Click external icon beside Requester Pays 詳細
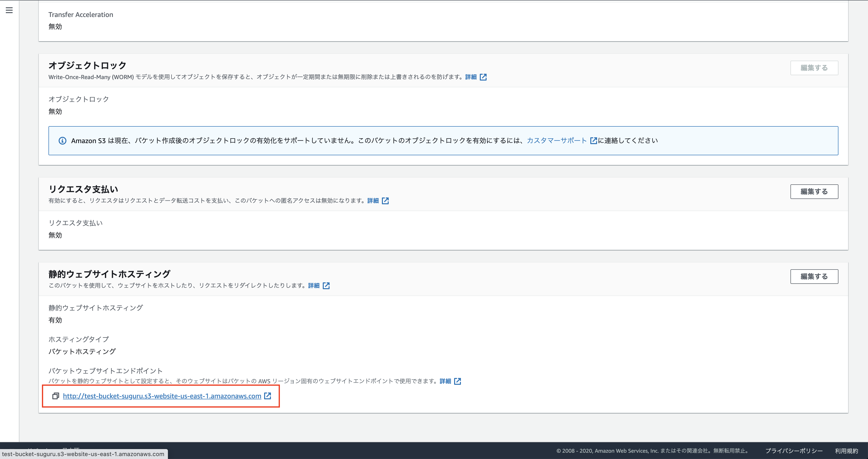The width and height of the screenshot is (868, 459). pyautogui.click(x=386, y=201)
